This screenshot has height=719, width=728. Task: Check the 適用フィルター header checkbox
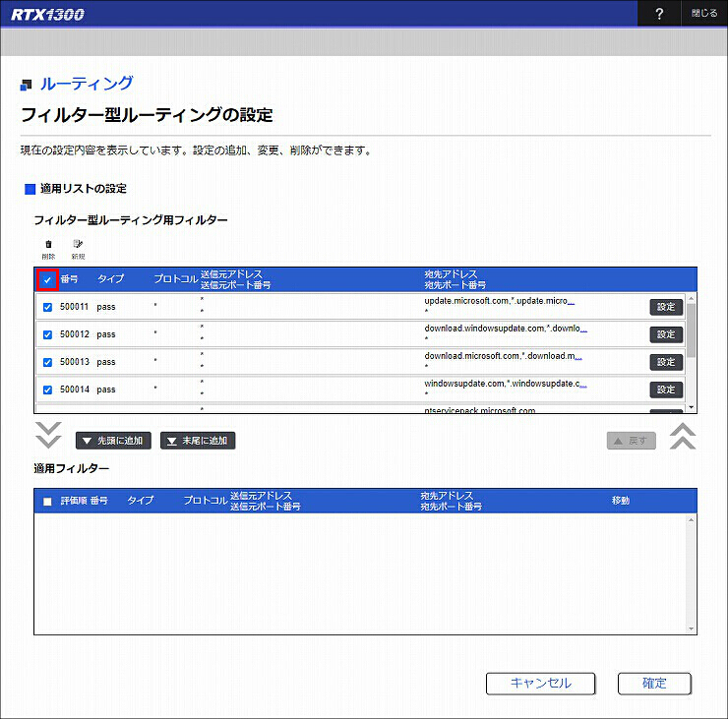[x=47, y=502]
